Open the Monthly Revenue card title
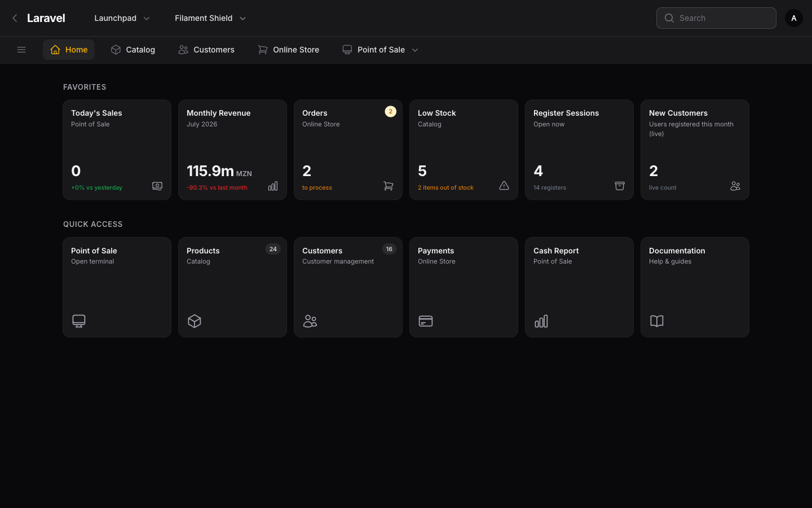 pos(218,113)
